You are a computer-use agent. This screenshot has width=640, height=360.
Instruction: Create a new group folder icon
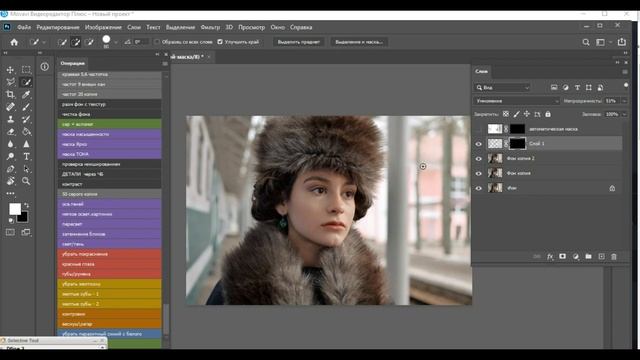click(x=588, y=256)
